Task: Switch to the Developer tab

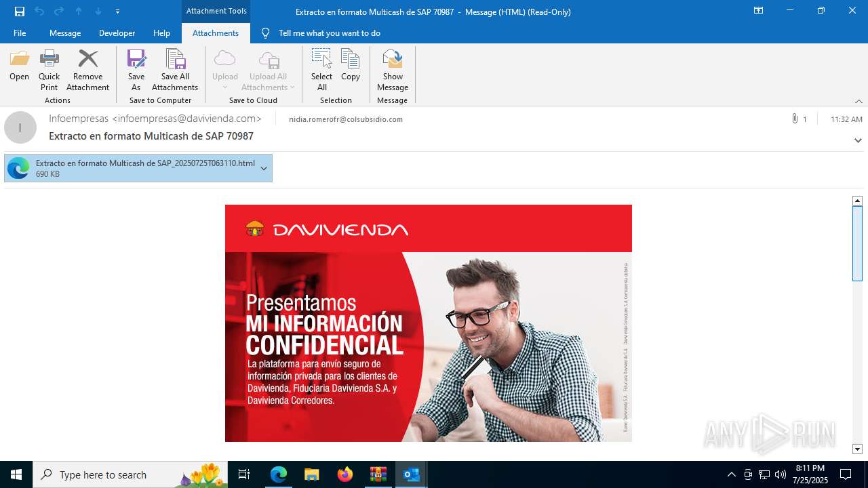Action: 117,33
